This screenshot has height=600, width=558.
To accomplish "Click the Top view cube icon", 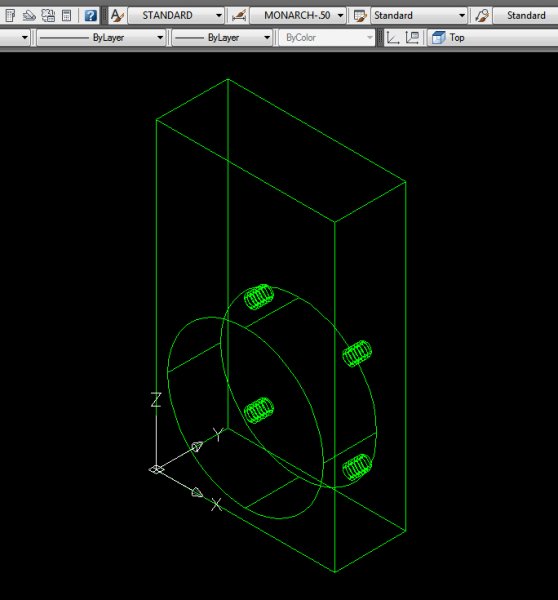I will coord(438,38).
